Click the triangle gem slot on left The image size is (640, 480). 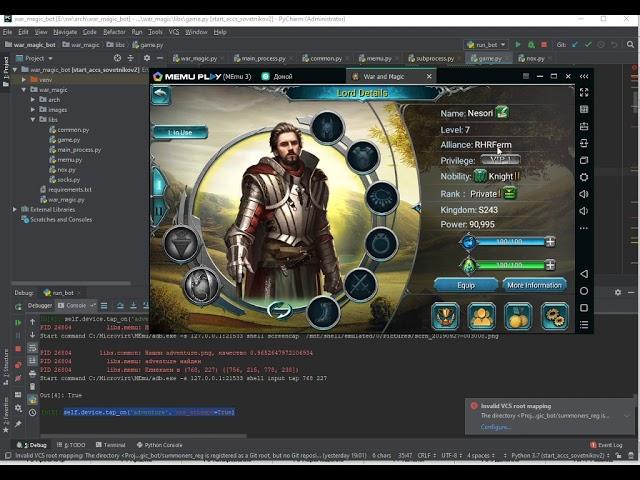tap(182, 243)
